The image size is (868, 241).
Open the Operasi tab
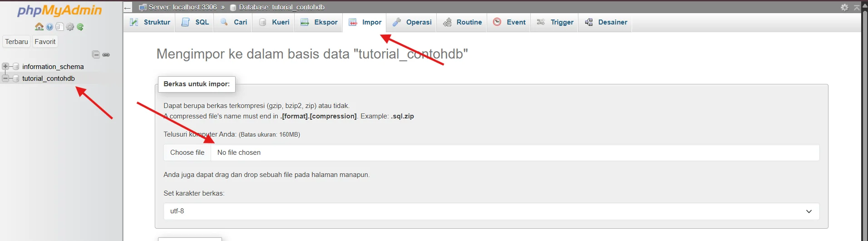click(x=412, y=22)
